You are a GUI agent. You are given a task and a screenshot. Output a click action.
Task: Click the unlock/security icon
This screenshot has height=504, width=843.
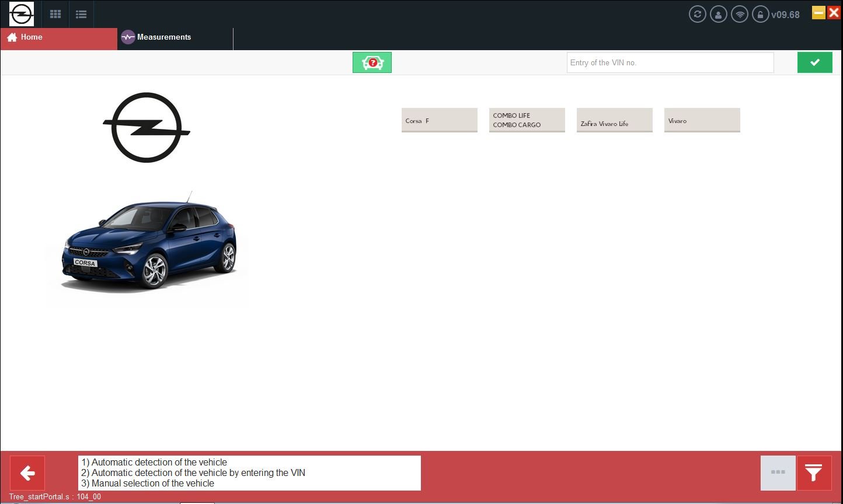[760, 14]
